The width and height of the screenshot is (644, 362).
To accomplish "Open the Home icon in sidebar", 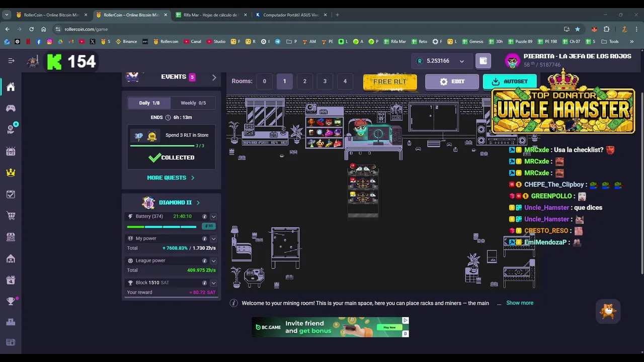I will coord(11,87).
